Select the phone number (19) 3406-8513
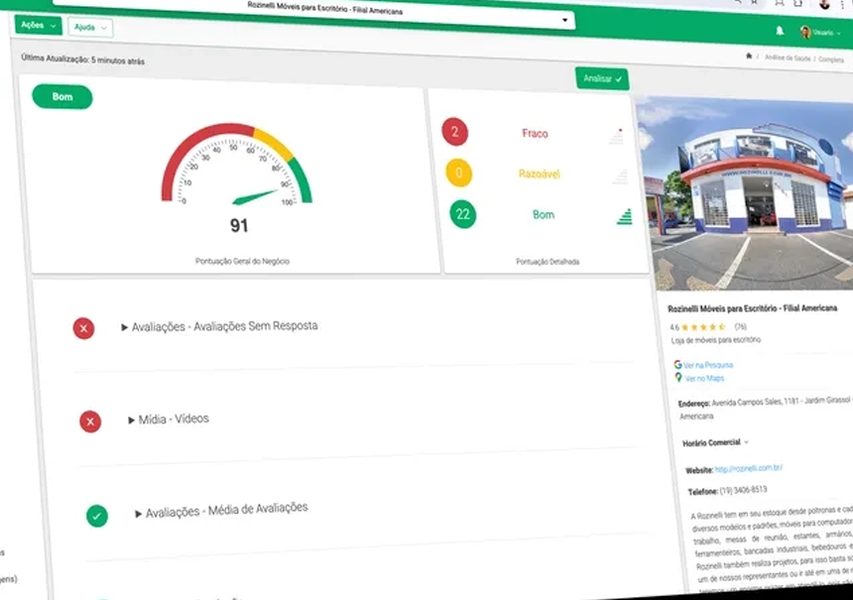The height and width of the screenshot is (600, 853). [x=743, y=490]
